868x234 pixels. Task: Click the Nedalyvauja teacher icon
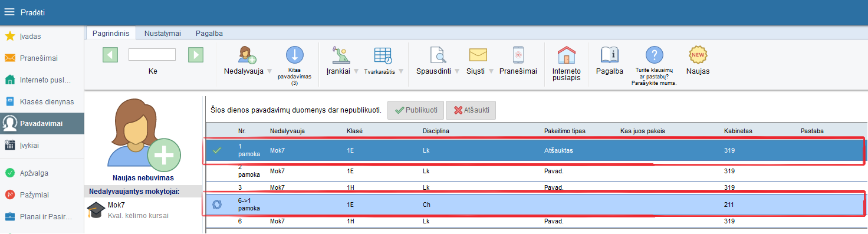[x=247, y=55]
